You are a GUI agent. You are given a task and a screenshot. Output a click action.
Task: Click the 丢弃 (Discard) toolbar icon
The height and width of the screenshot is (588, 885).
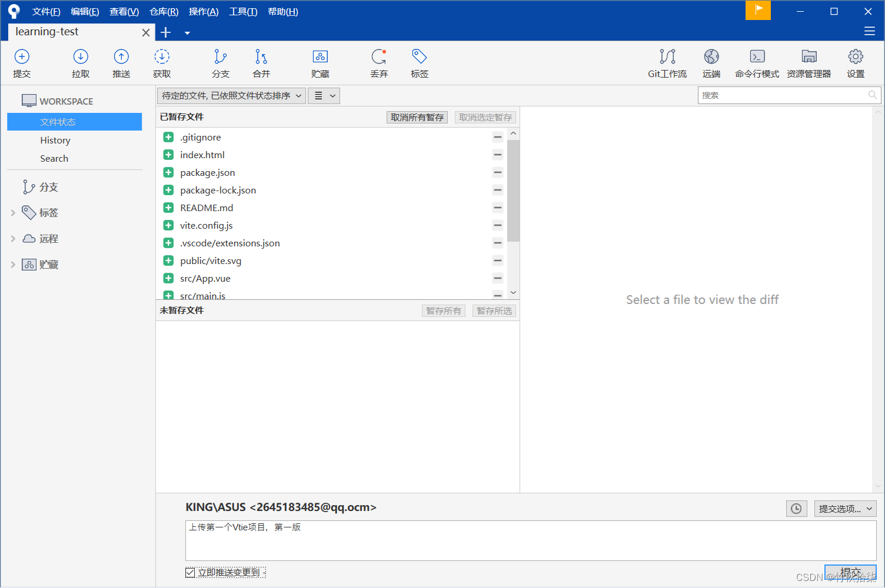[379, 63]
